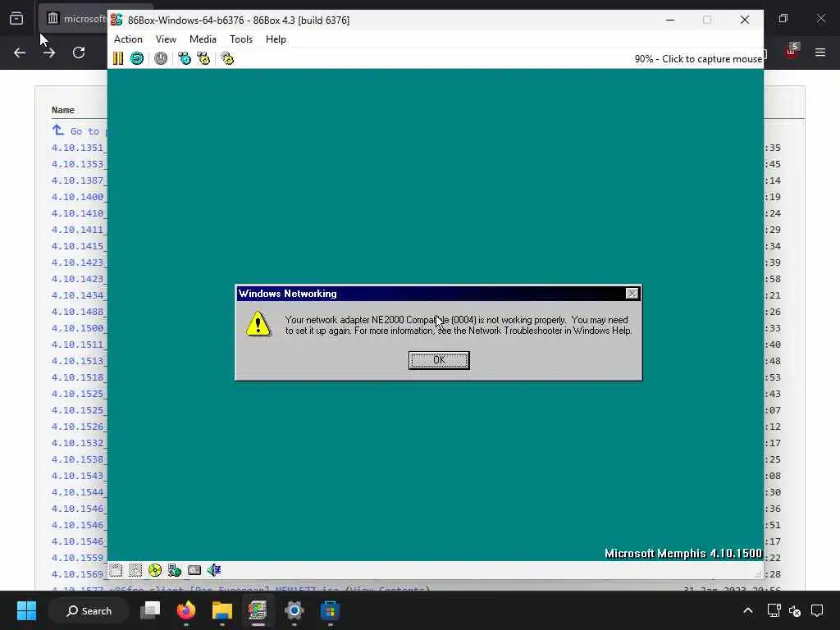Open Microsoft Store from the taskbar
840x630 pixels.
(x=330, y=610)
